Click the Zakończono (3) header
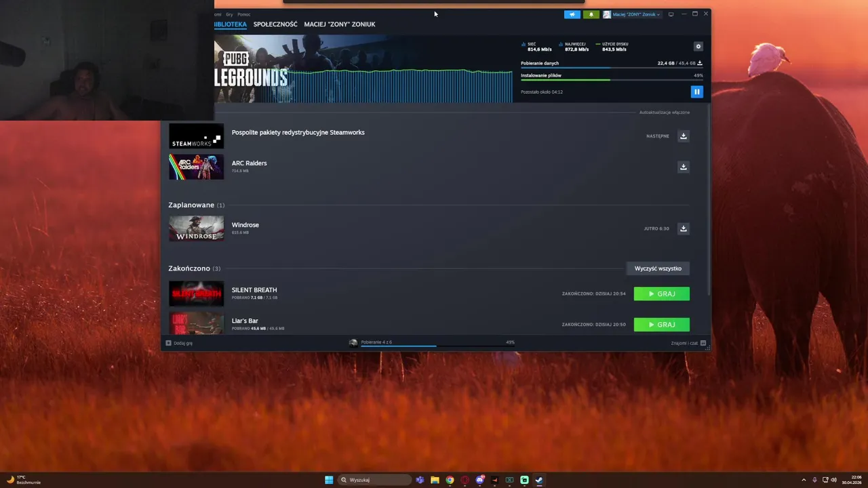 [x=195, y=268]
